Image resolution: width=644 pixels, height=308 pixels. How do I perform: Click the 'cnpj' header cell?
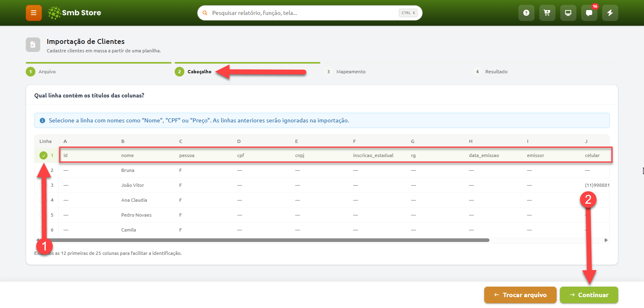[x=299, y=155]
